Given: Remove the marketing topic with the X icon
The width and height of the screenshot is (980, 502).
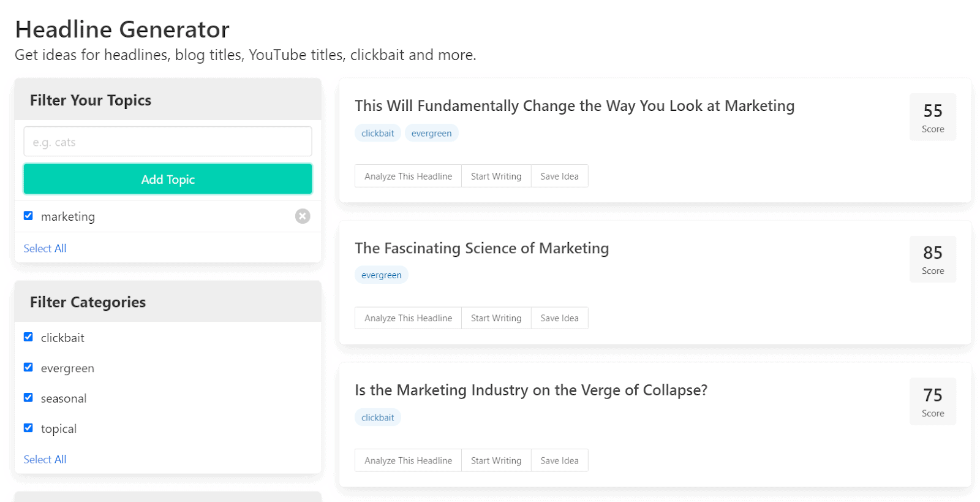Looking at the screenshot, I should click(303, 216).
